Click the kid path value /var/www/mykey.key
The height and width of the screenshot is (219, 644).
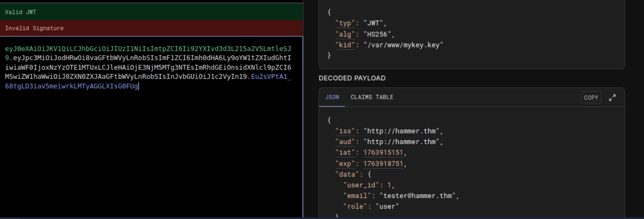coord(404,46)
